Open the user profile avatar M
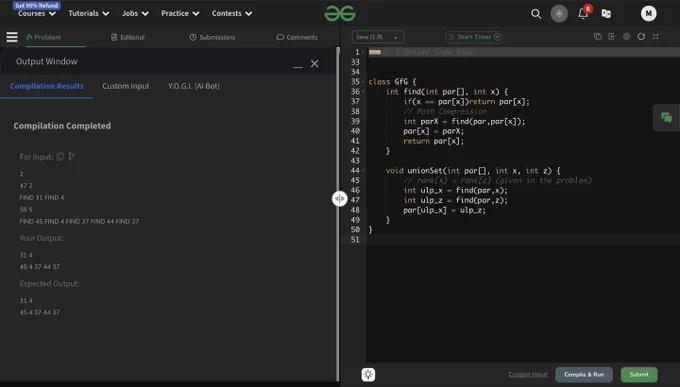The image size is (680, 387). (x=648, y=13)
